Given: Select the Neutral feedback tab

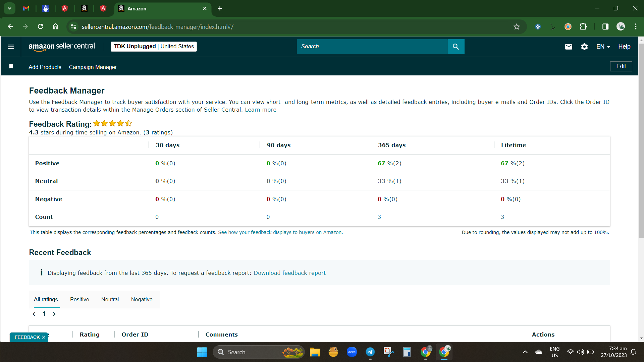Looking at the screenshot, I should click(110, 299).
